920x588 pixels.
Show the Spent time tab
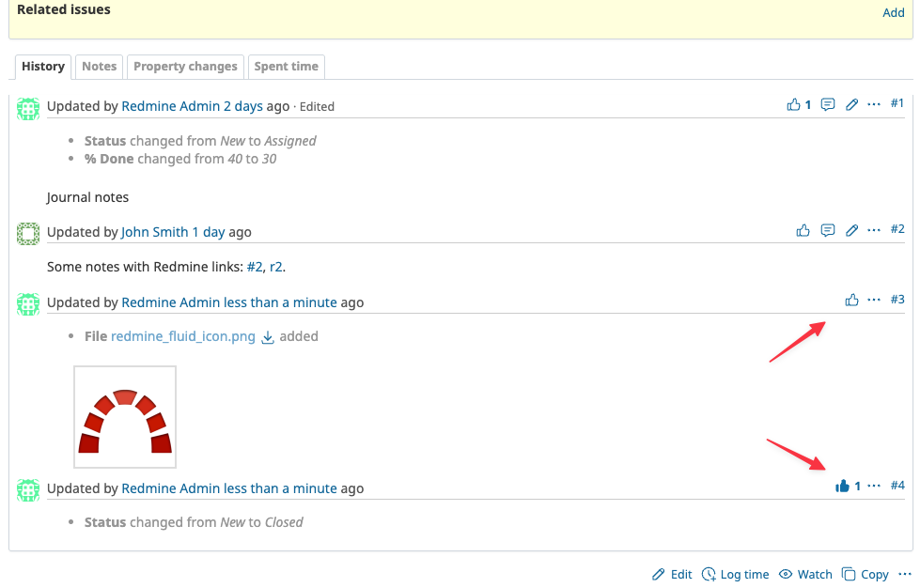(x=286, y=67)
